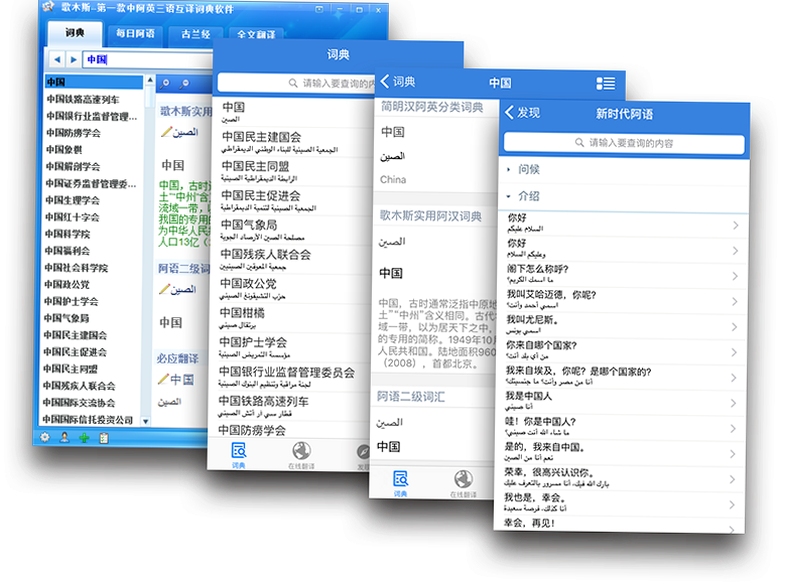The width and height of the screenshot is (786, 584).
Task: Tap back chevron labeled 词典 in second phone
Action: point(398,81)
